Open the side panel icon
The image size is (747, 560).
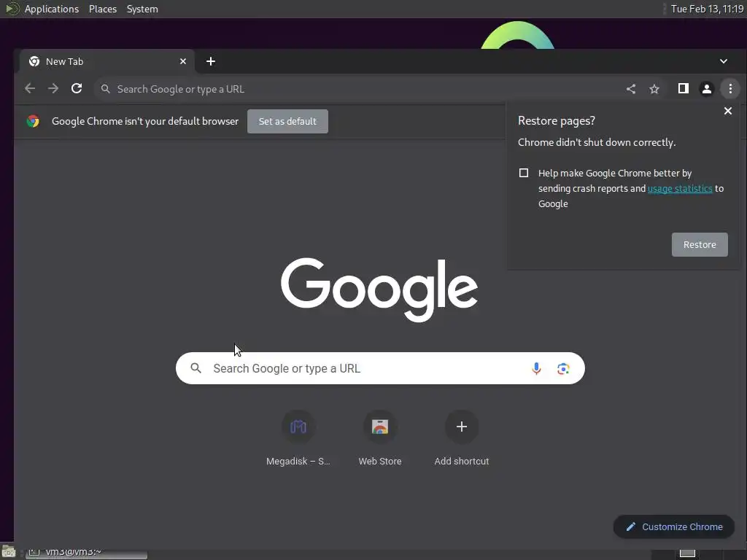point(683,88)
